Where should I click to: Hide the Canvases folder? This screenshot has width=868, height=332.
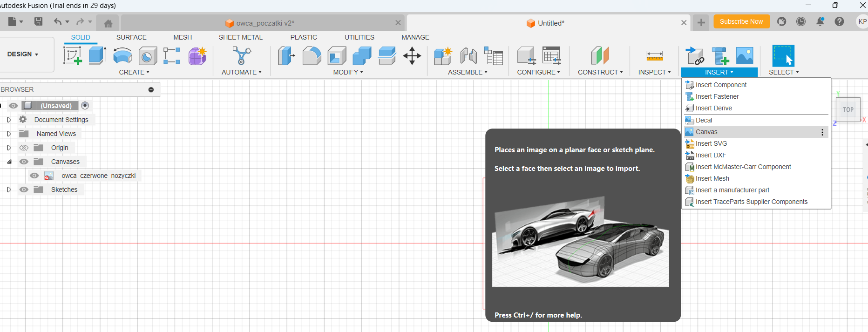point(24,162)
